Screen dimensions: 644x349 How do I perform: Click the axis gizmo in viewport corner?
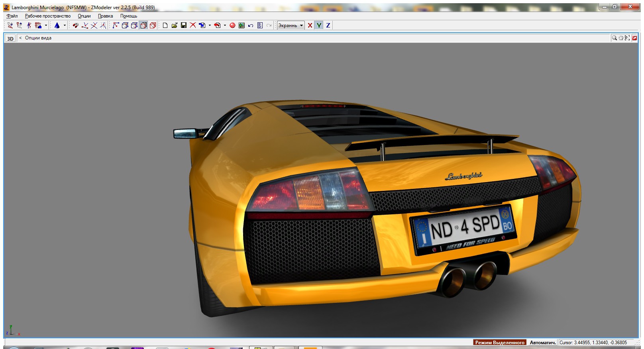(12, 331)
